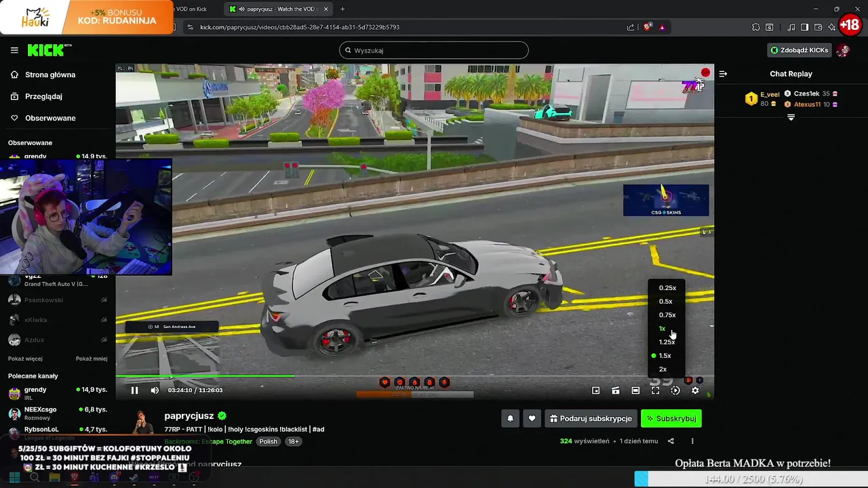Viewport: 868px width, 488px height.
Task: Click the clip creation clapperboard icon
Action: [x=616, y=390]
